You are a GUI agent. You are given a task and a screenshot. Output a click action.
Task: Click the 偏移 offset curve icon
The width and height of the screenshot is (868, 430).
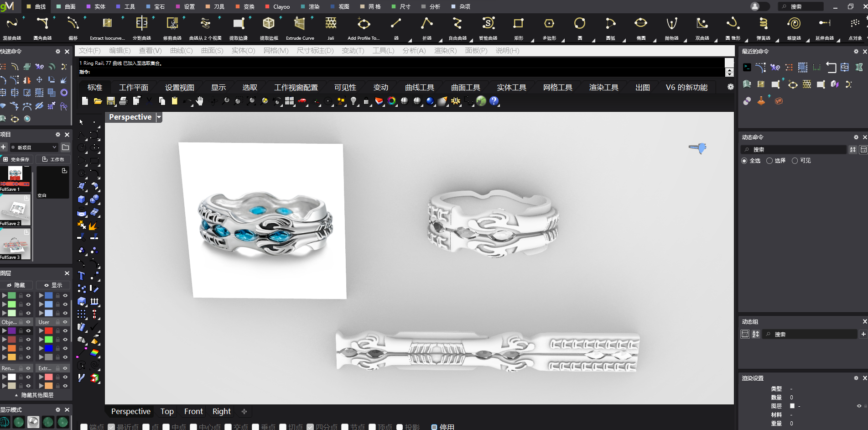click(73, 24)
